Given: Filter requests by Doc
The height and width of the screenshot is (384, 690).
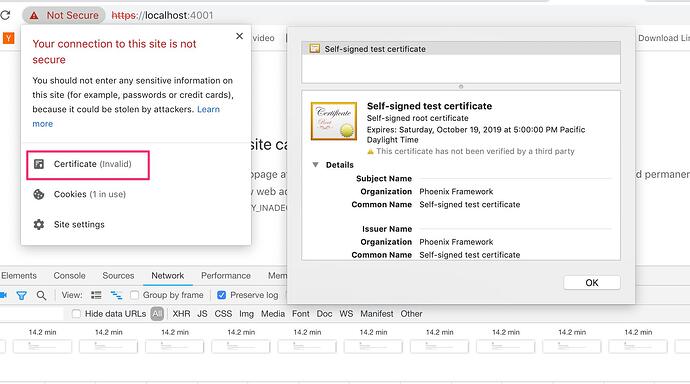Looking at the screenshot, I should click(x=324, y=314).
